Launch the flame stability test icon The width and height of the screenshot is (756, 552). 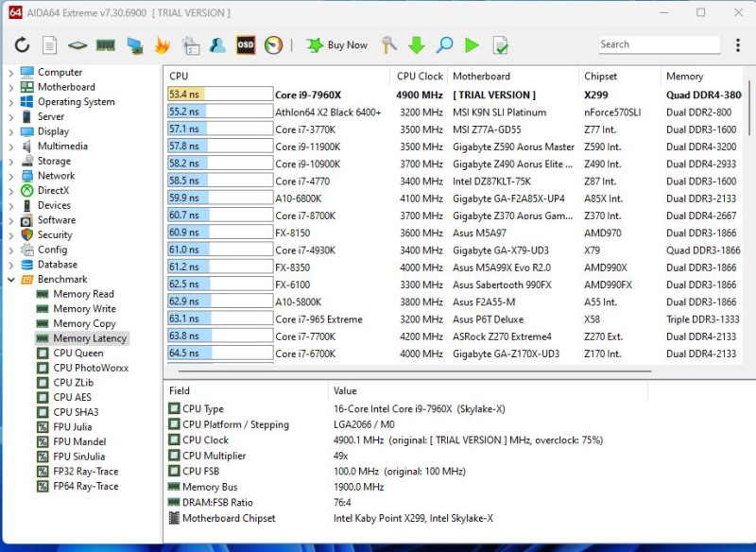coord(163,45)
